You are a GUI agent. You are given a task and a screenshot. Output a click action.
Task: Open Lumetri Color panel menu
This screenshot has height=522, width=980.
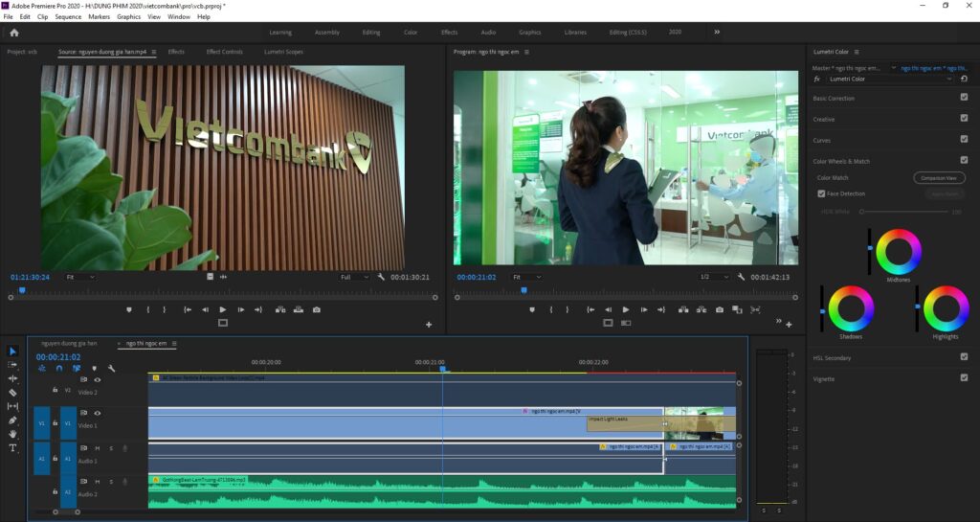click(857, 52)
